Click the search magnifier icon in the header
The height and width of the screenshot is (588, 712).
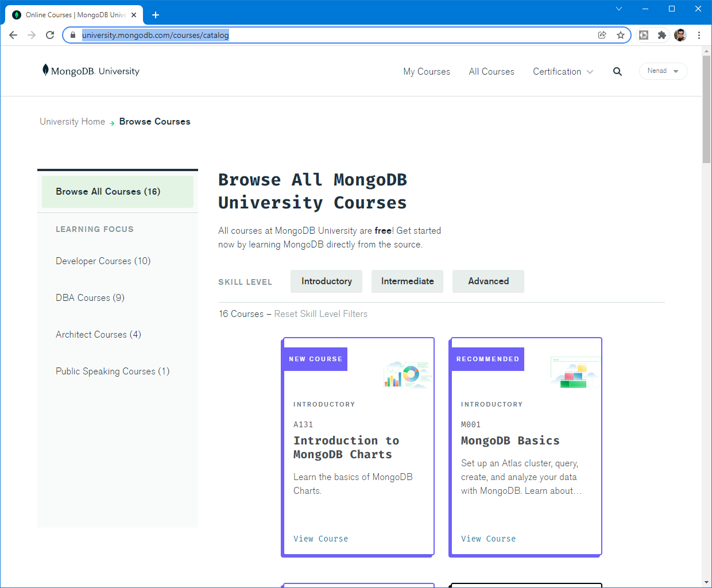[x=617, y=72]
